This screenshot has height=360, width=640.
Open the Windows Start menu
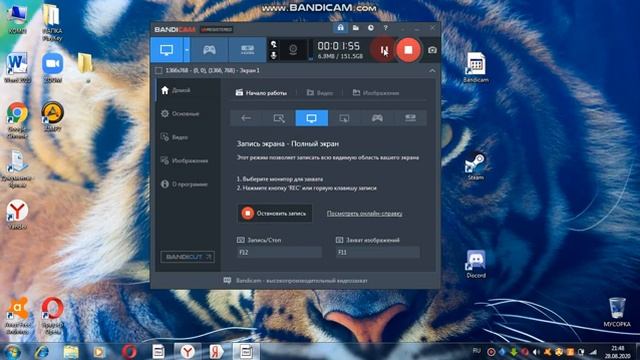point(12,351)
